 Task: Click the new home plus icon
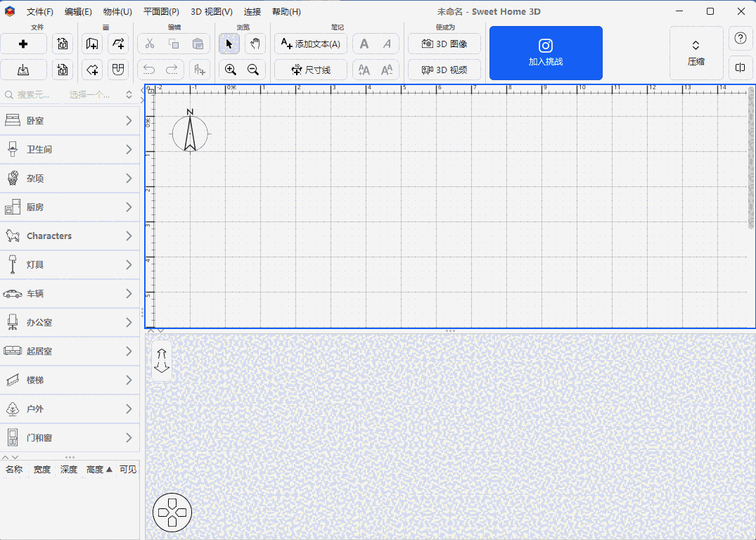click(23, 44)
